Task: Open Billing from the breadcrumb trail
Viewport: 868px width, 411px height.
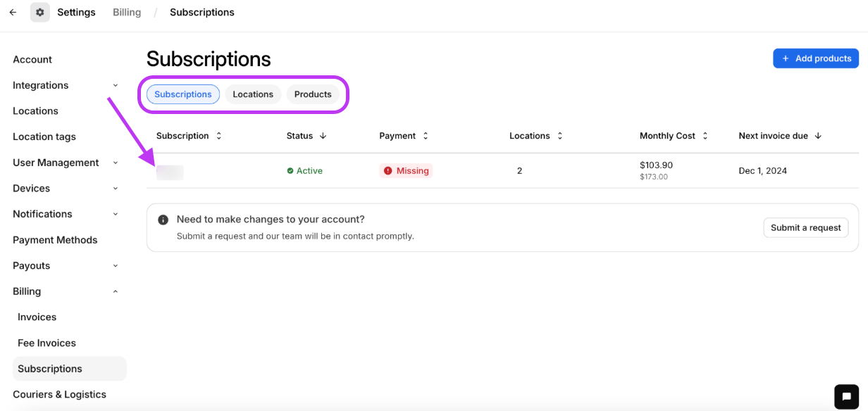Action: (x=126, y=12)
